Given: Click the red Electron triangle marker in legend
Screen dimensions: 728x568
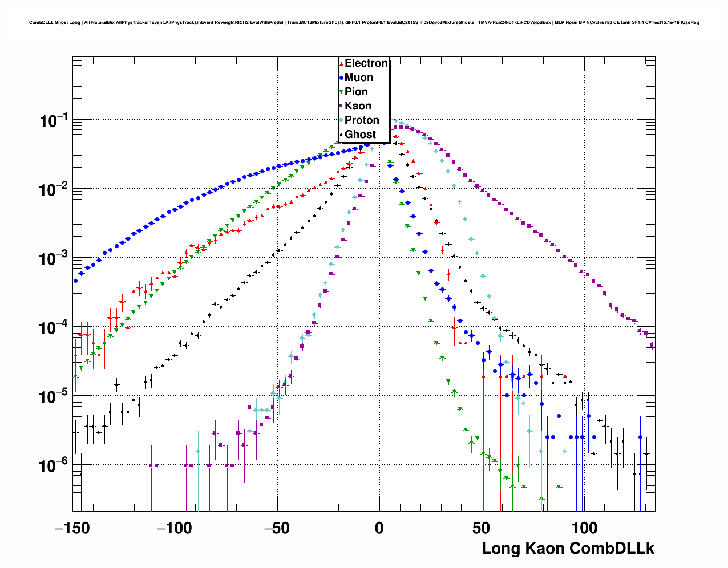Looking at the screenshot, I should pyautogui.click(x=341, y=64).
